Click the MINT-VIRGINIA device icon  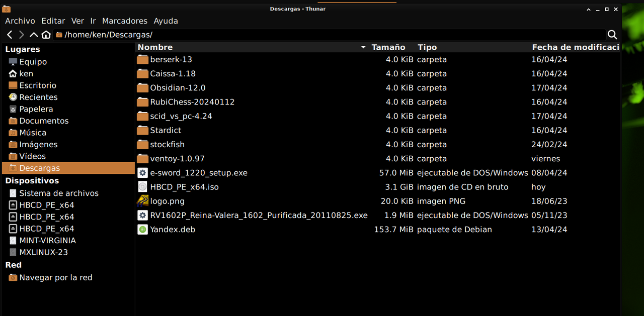click(13, 241)
